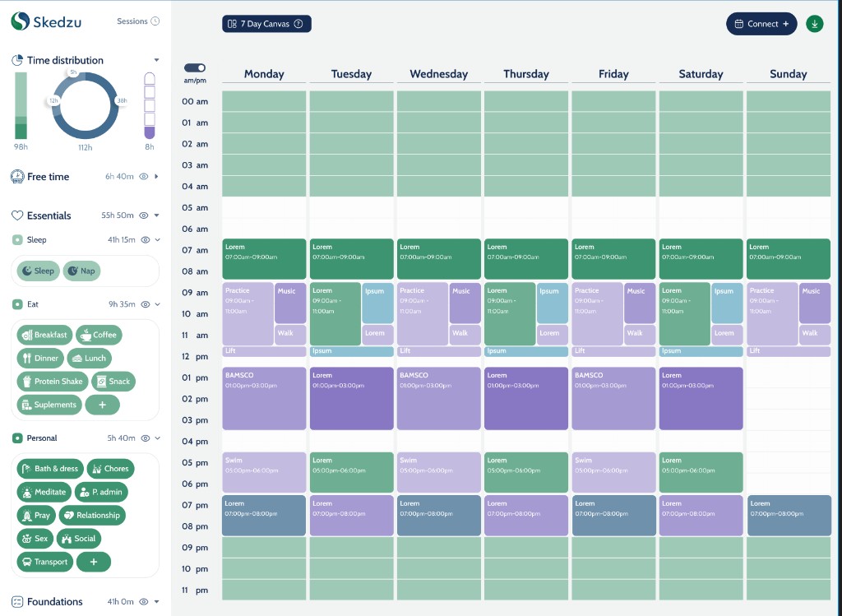Select the P. admin chip
Image resolution: width=842 pixels, height=616 pixels.
(x=101, y=492)
